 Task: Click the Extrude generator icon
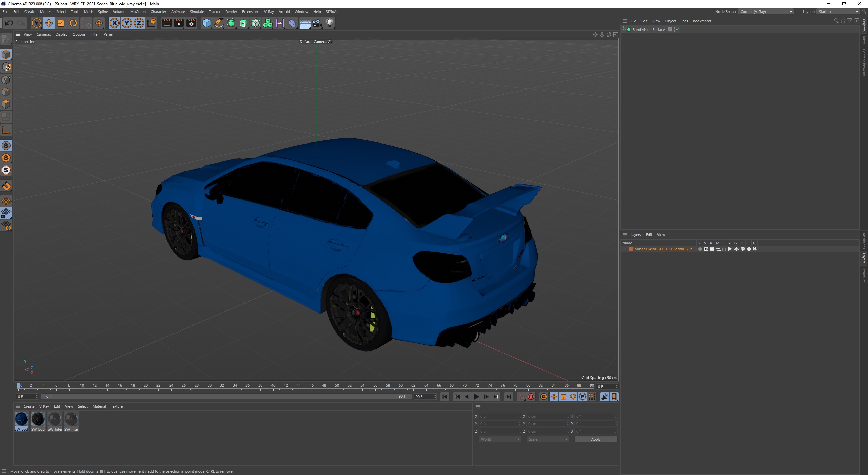click(x=243, y=23)
